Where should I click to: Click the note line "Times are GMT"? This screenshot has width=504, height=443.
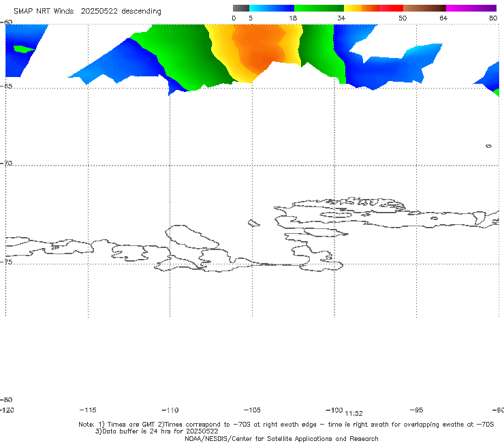[131, 425]
